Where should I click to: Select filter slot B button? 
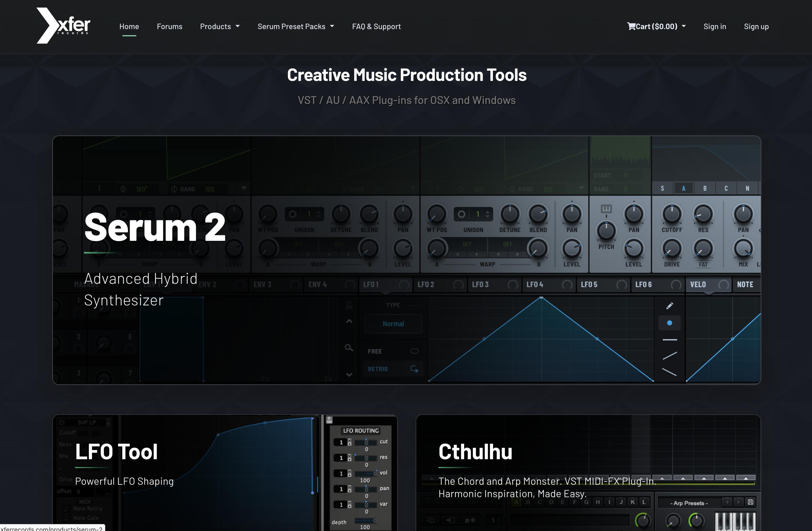click(705, 188)
